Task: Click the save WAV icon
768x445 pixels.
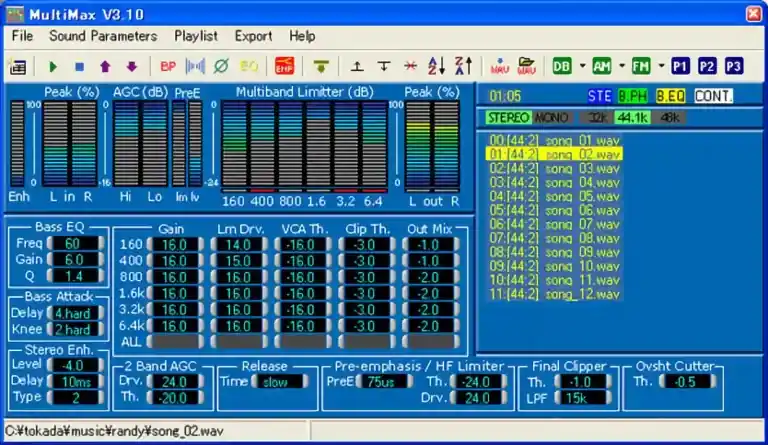Action: [500, 66]
